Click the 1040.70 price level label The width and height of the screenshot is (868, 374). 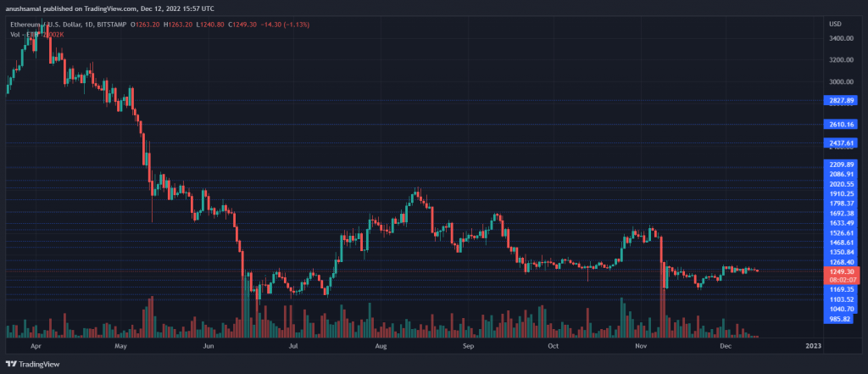842,309
